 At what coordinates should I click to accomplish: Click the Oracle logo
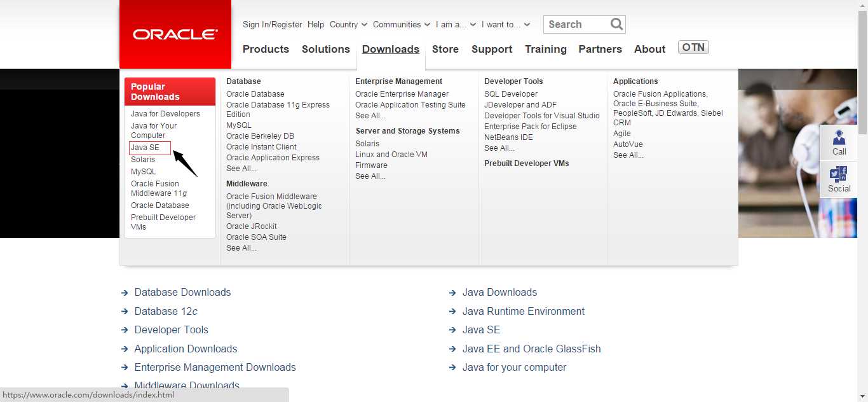point(175,34)
